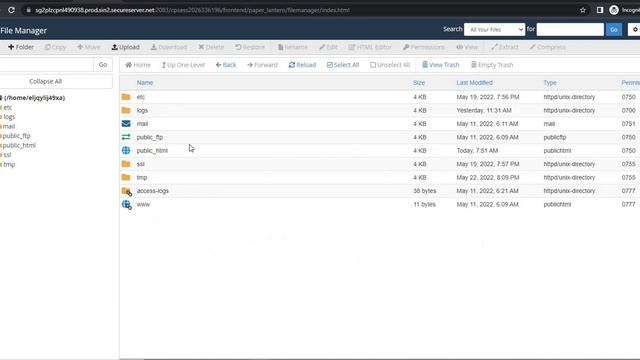Navigate Up One Level
Screen dimensions: 640x360
coord(183,65)
